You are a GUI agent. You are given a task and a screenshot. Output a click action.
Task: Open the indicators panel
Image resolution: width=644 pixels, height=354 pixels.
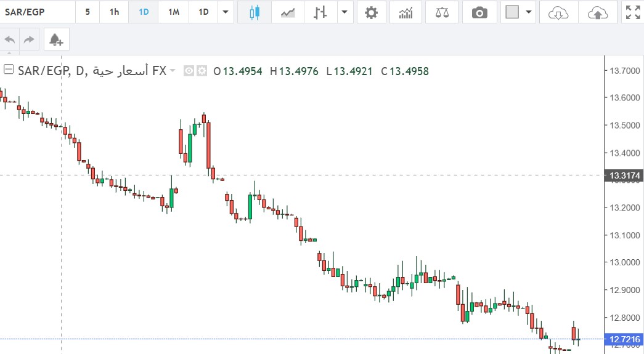click(406, 12)
